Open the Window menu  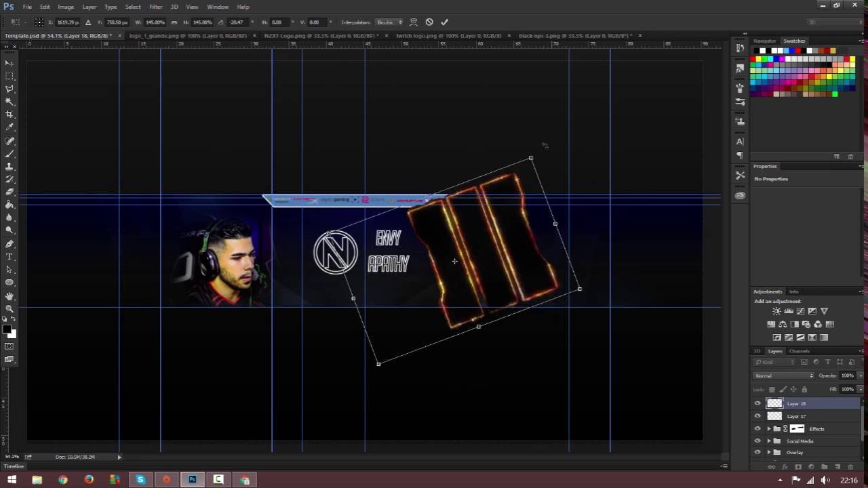218,7
